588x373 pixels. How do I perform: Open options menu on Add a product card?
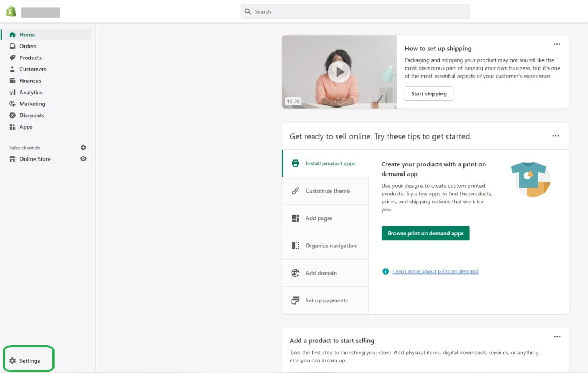click(x=557, y=337)
